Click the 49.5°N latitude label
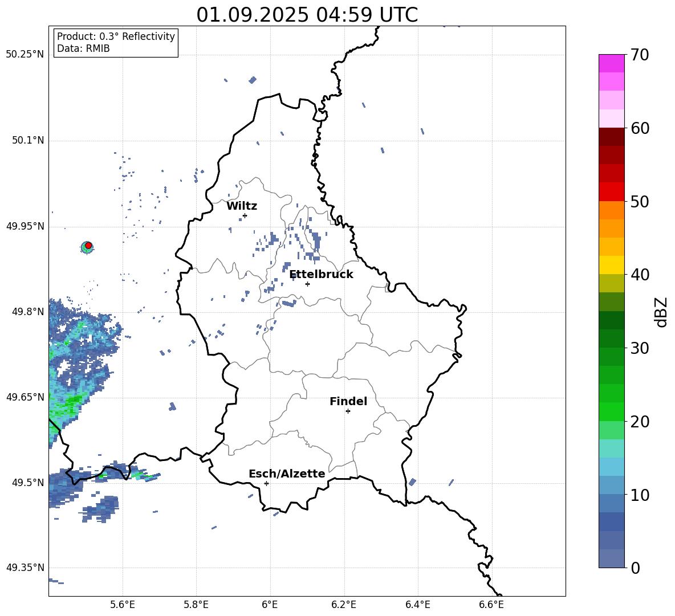675x616 pixels. [x=28, y=483]
